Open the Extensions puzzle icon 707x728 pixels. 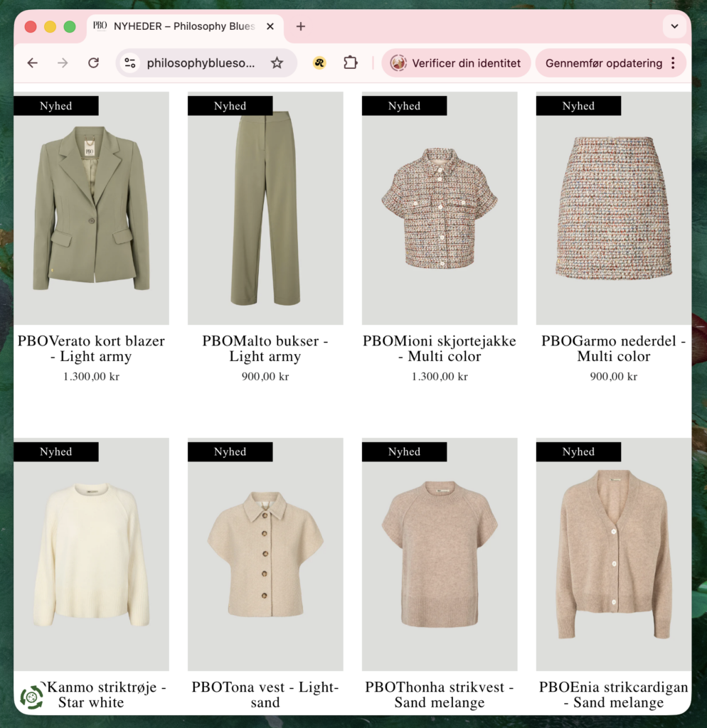pyautogui.click(x=350, y=63)
